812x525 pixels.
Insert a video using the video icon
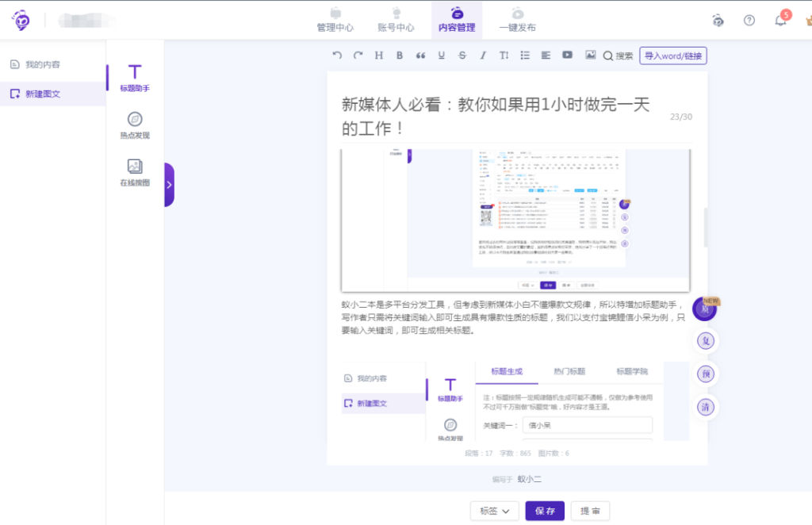(567, 56)
